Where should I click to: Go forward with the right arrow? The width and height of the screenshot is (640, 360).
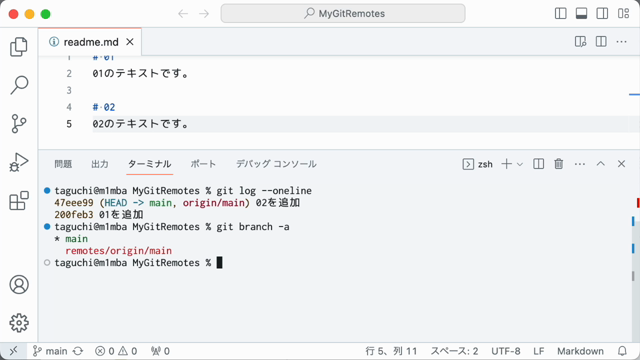coord(204,13)
